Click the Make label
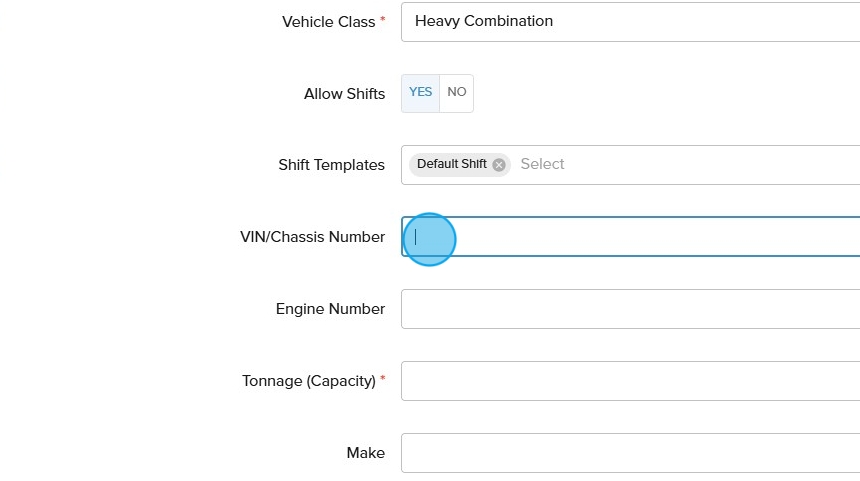 [365, 453]
